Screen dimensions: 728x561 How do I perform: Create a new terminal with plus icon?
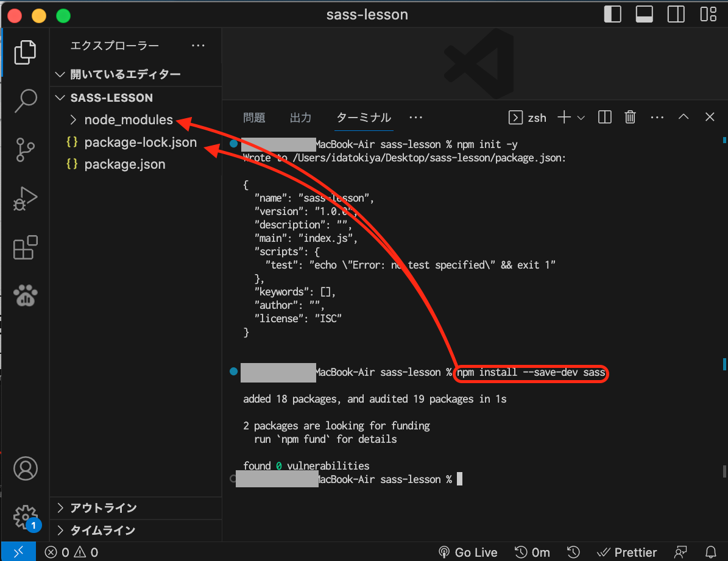(564, 117)
